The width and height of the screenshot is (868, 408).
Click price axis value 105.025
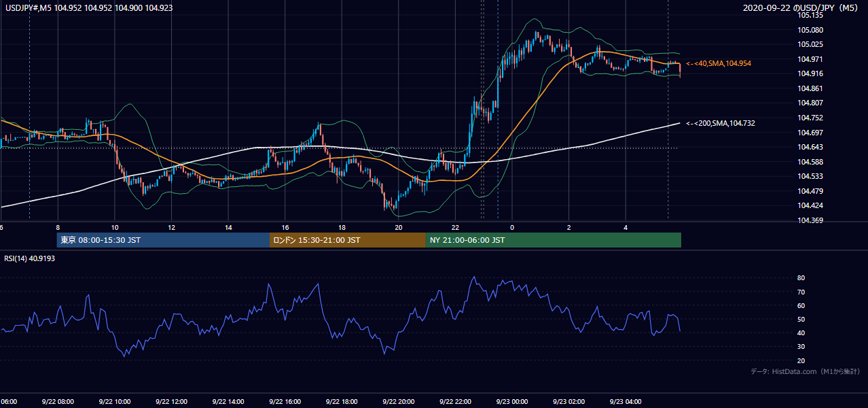tap(811, 44)
